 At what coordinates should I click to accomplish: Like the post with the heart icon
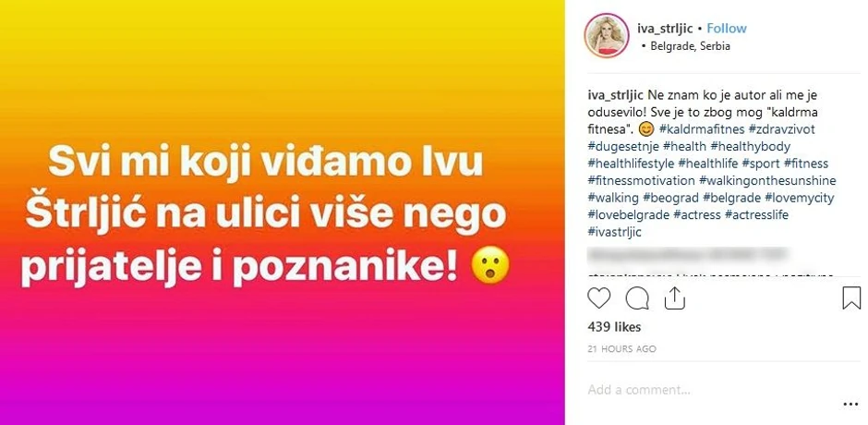[598, 298]
